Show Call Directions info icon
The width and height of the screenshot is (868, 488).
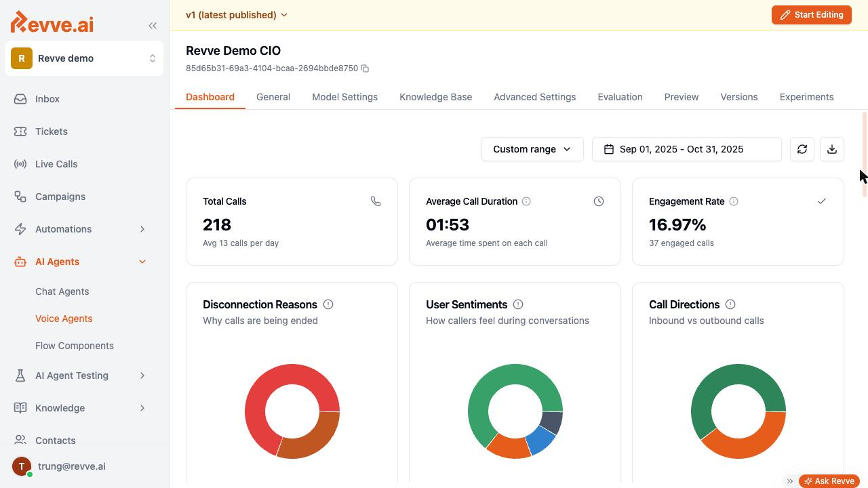click(730, 304)
